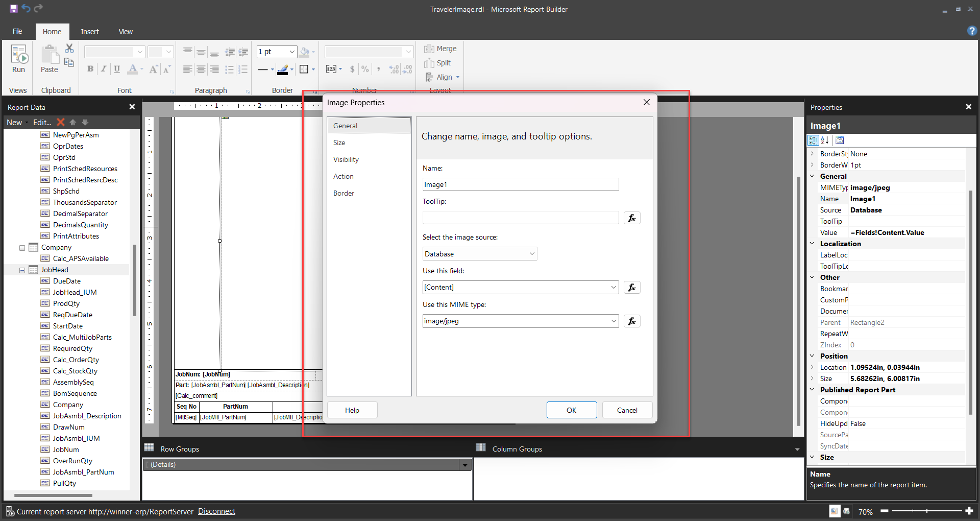
Task: Select Visibility page in Image Properties
Action: coord(346,159)
